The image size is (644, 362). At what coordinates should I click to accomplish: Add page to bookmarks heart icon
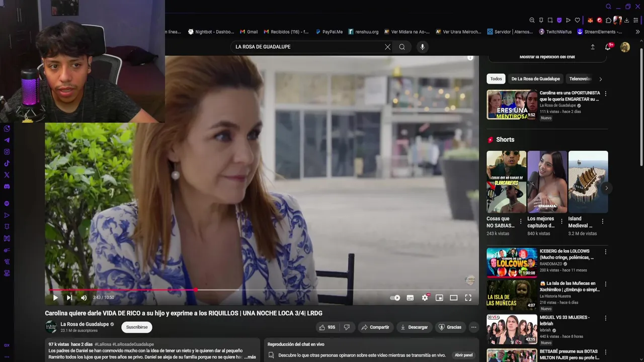pos(577,20)
